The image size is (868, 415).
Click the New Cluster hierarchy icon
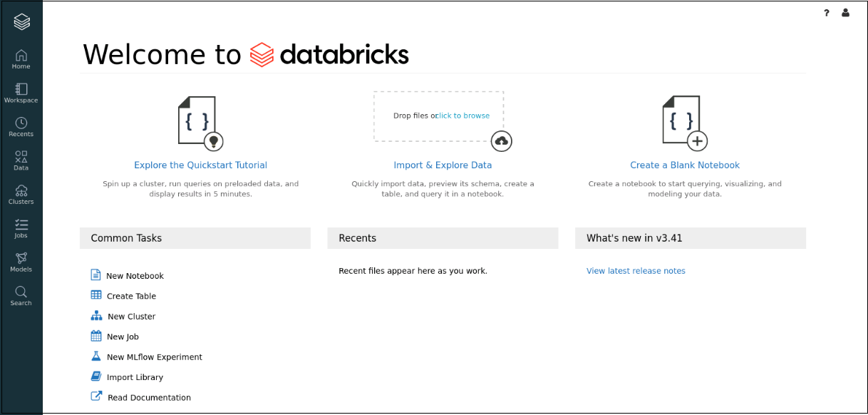[x=97, y=316]
